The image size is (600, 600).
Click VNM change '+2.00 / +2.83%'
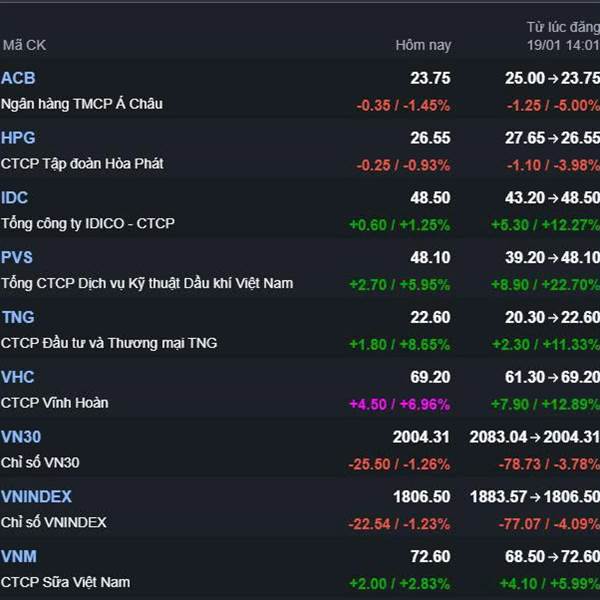point(400,584)
